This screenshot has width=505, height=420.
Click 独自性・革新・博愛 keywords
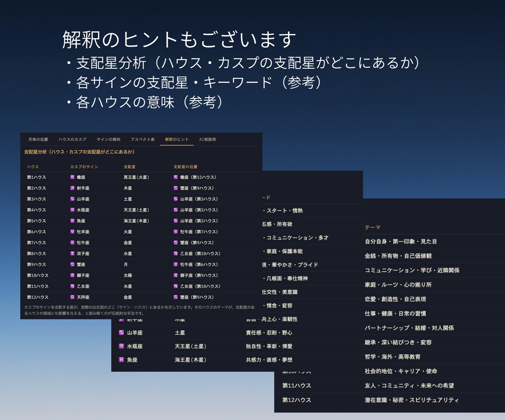coord(269,346)
